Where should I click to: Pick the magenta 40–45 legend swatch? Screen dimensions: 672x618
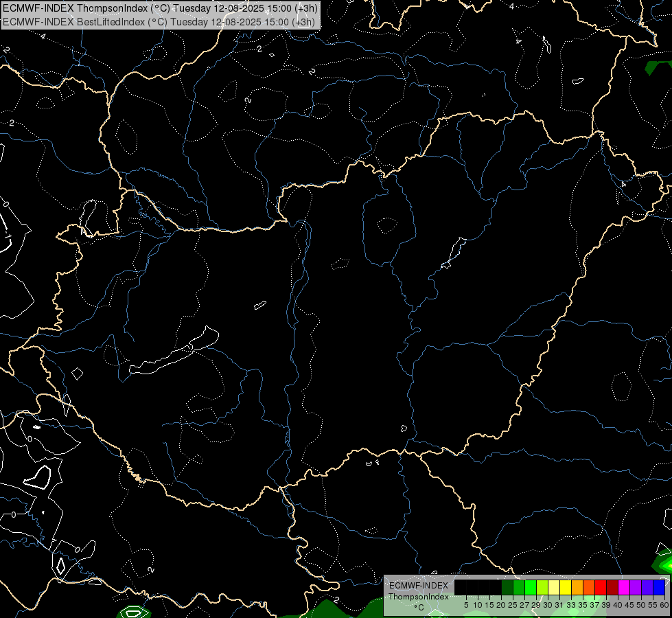(624, 587)
